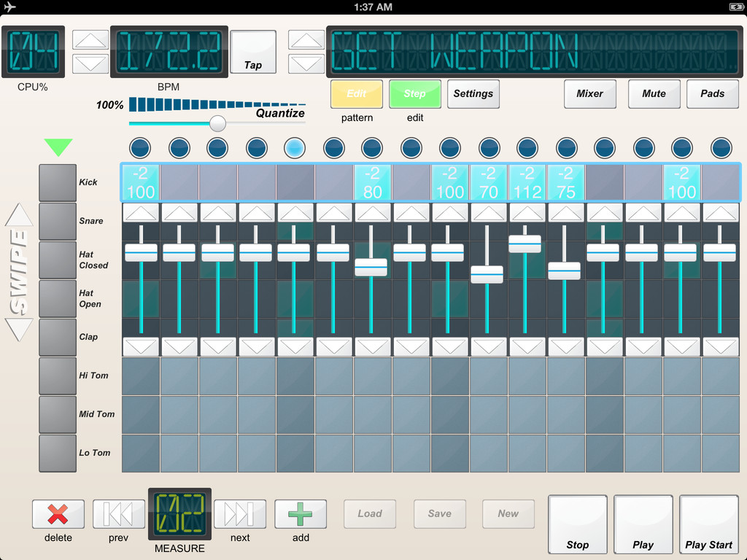Toggle Kick step with velocity 70
Screen dimensions: 747x560
coord(488,182)
